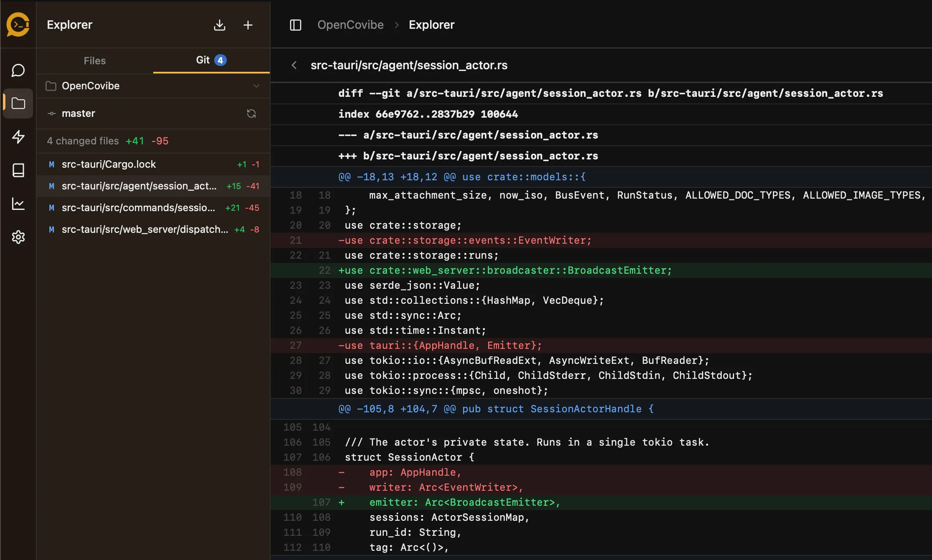Refresh the master branch with the sync icon

251,113
